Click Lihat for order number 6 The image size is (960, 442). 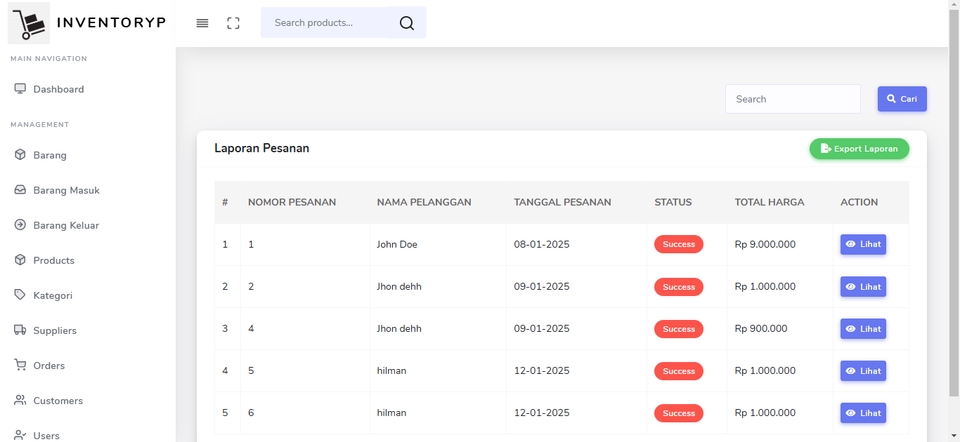point(863,413)
